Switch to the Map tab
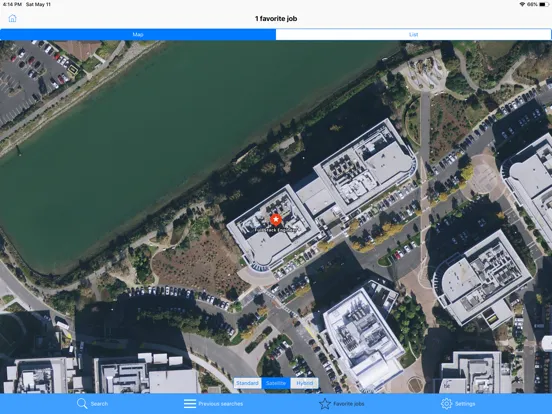Viewport: 552px width, 414px height. point(138,34)
